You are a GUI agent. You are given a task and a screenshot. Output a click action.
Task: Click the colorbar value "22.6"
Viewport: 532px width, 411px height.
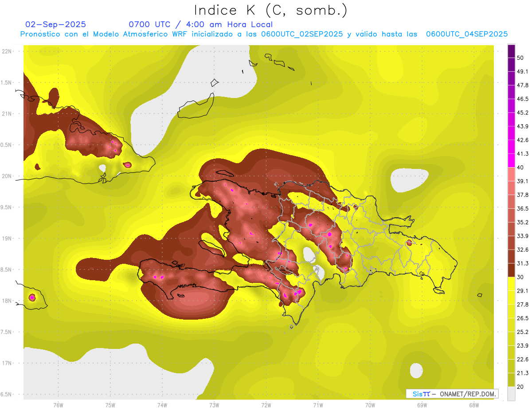(523, 359)
